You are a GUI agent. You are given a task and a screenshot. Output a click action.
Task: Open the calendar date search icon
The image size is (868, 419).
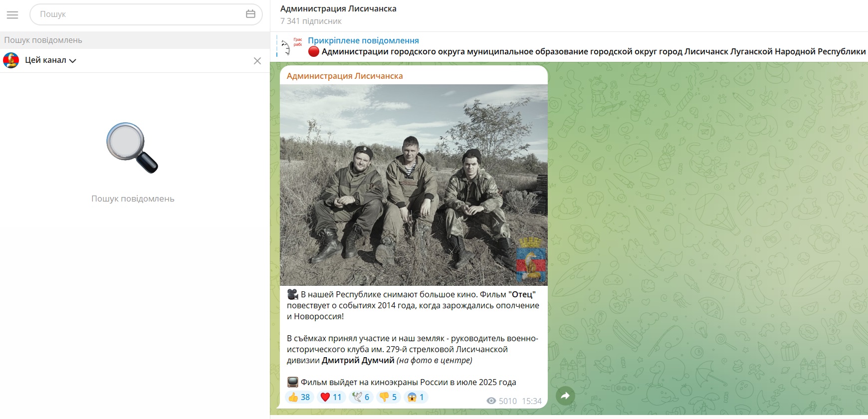[x=250, y=14]
